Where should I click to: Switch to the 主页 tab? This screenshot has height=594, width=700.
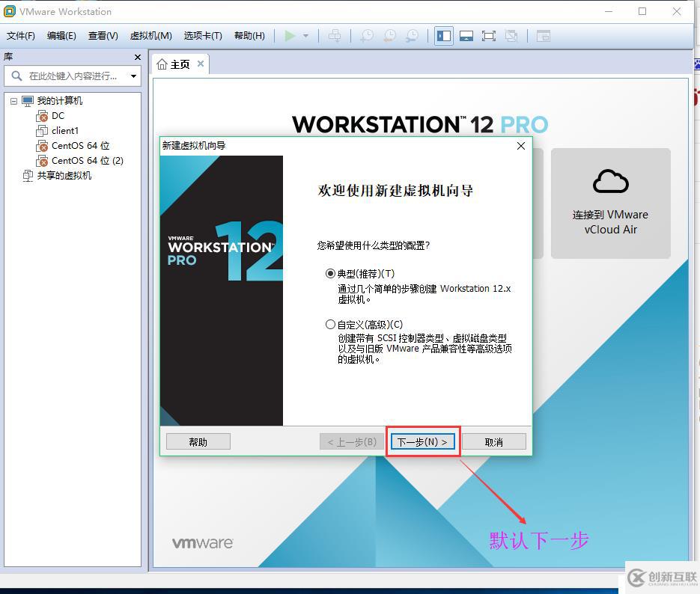click(180, 64)
